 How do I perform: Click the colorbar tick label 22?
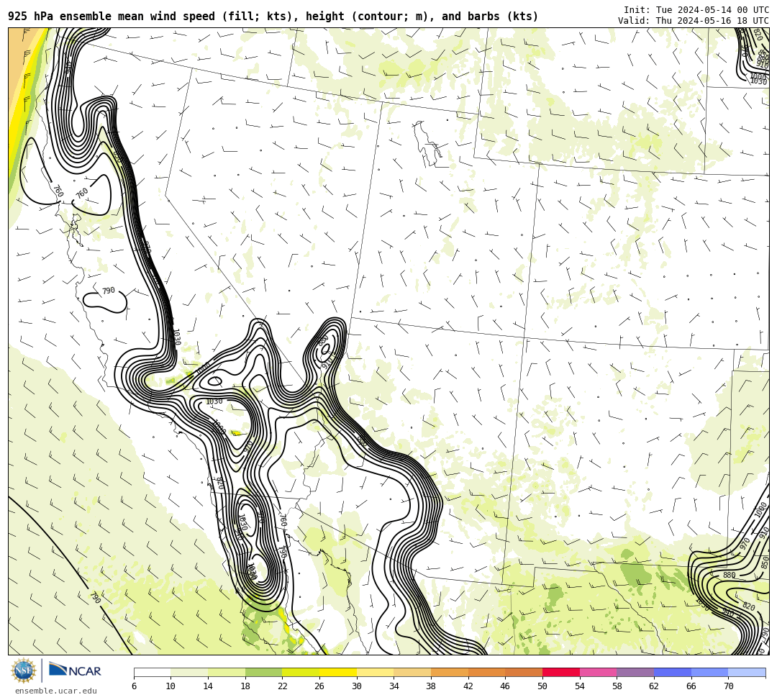tap(282, 686)
